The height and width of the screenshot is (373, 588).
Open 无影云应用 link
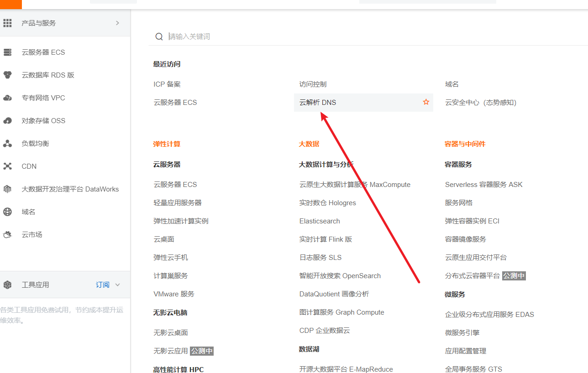click(171, 351)
